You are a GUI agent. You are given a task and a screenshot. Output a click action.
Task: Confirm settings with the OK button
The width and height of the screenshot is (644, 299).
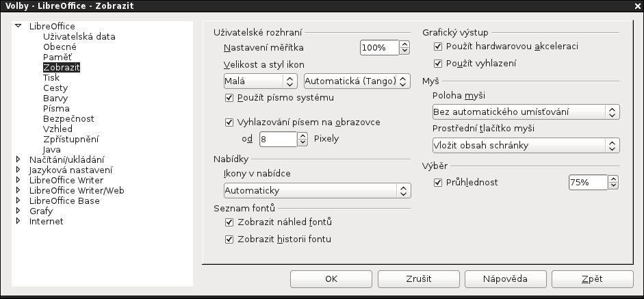331,279
